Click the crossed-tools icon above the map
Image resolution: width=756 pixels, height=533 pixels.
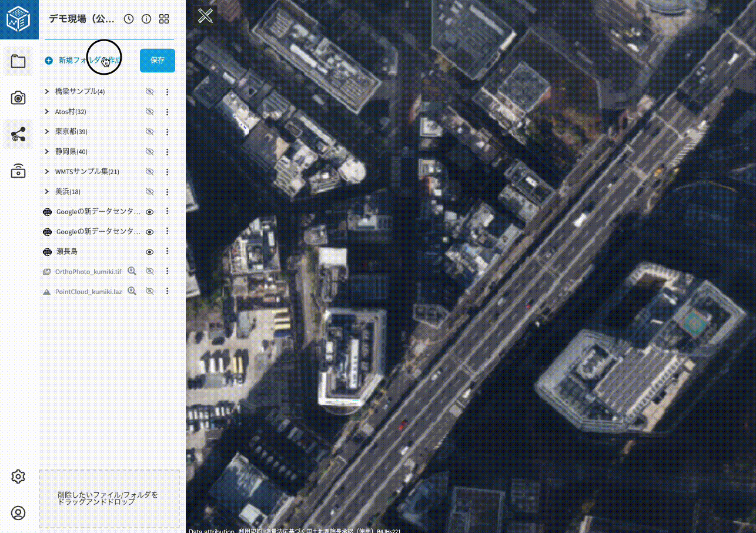[x=205, y=16]
